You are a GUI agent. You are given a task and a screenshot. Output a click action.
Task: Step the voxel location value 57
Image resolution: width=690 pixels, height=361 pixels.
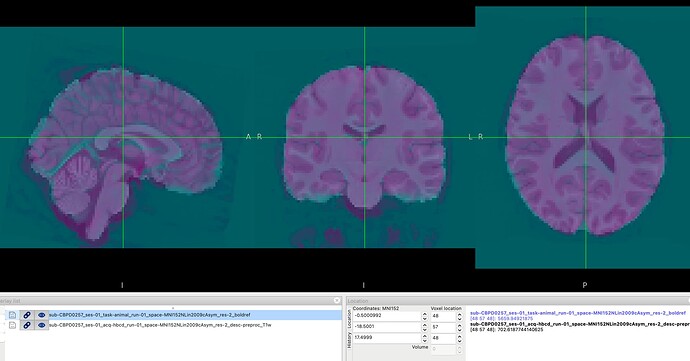coord(459,328)
